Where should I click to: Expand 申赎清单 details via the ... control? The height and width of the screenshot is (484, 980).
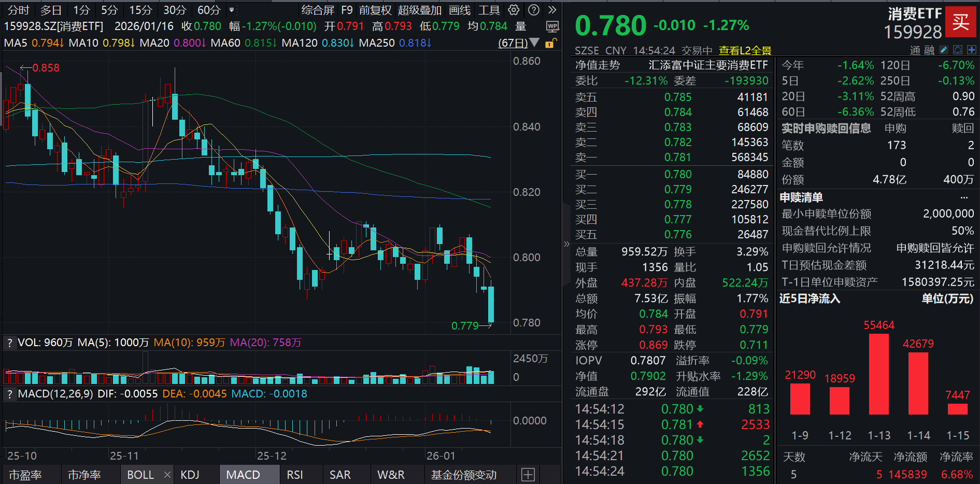pyautogui.click(x=964, y=197)
